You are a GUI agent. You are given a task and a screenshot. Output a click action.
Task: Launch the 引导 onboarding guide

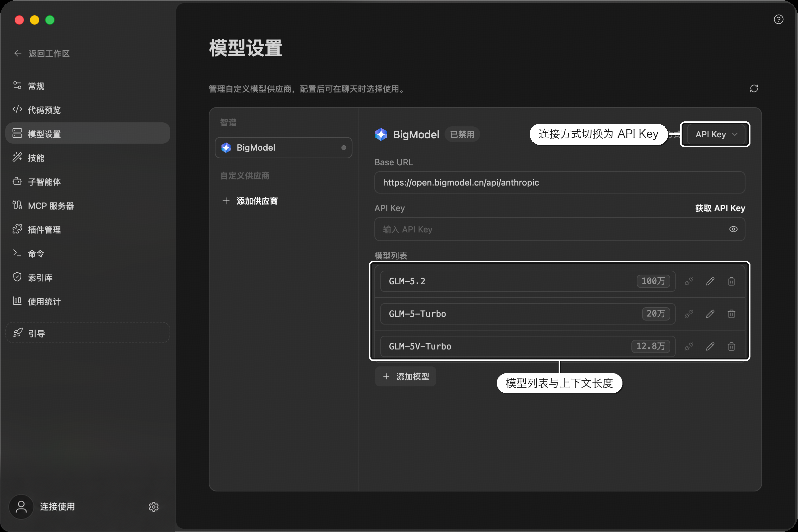coord(87,333)
